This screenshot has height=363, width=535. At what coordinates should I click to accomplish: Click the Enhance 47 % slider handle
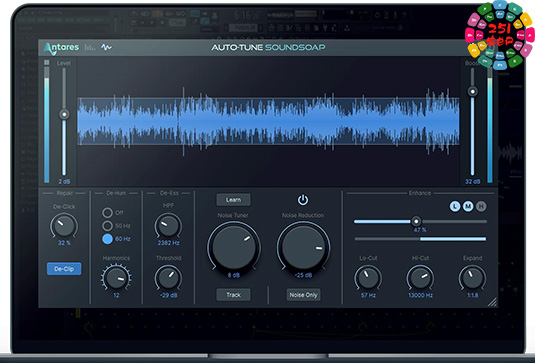[416, 221]
